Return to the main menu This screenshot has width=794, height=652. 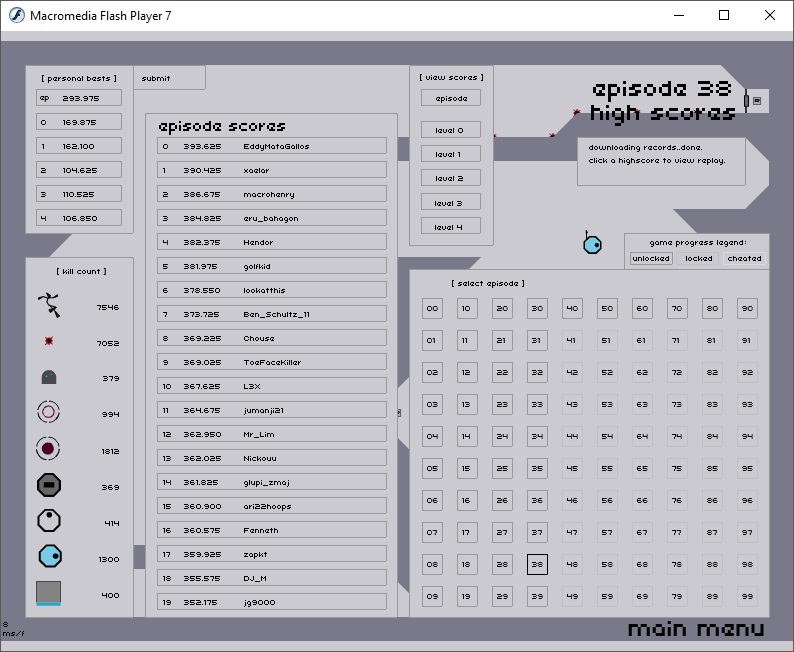click(x=695, y=629)
